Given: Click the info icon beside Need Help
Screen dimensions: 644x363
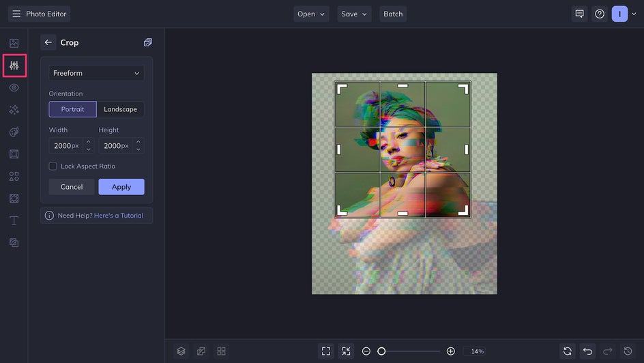Looking at the screenshot, I should click(x=49, y=216).
